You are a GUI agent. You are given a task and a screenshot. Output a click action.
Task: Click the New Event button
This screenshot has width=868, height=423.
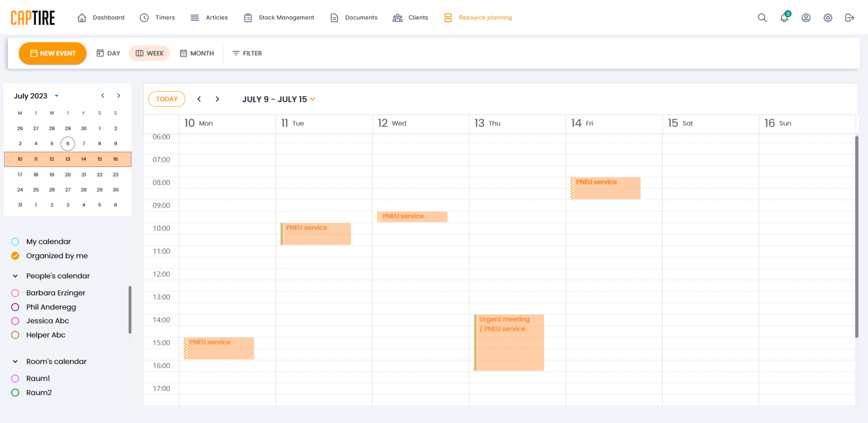[x=53, y=53]
